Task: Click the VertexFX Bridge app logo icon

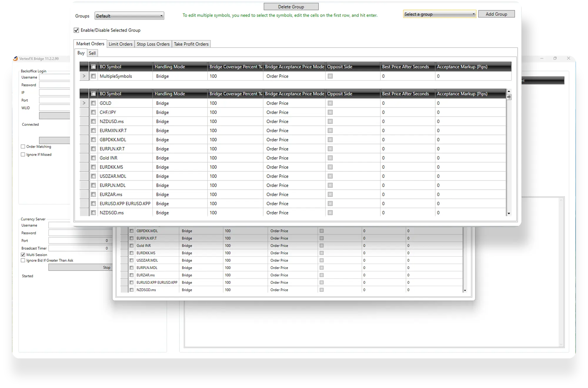Action: pyautogui.click(x=15, y=58)
